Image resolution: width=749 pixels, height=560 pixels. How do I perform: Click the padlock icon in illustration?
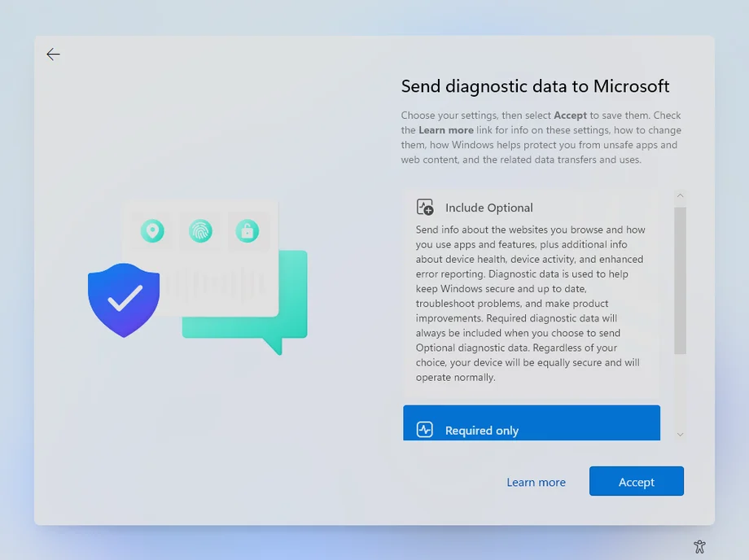click(x=247, y=231)
